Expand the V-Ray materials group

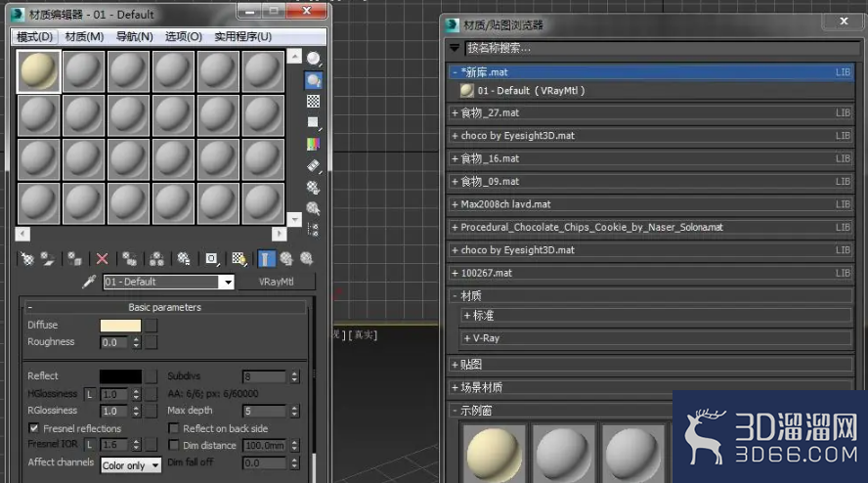[467, 338]
